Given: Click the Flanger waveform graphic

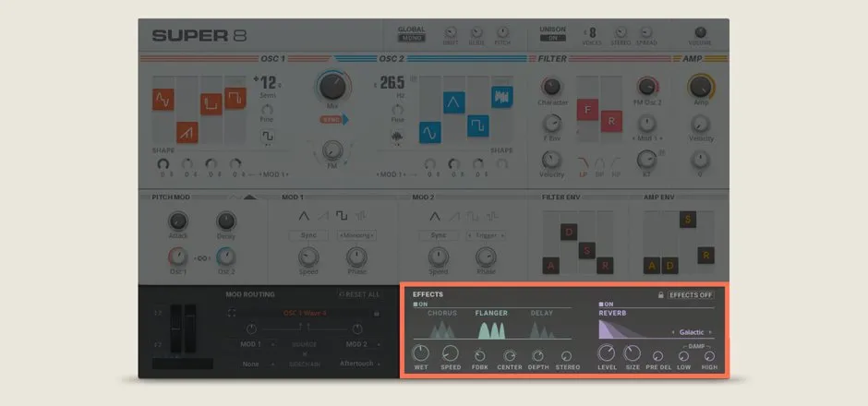Looking at the screenshot, I should point(491,330).
